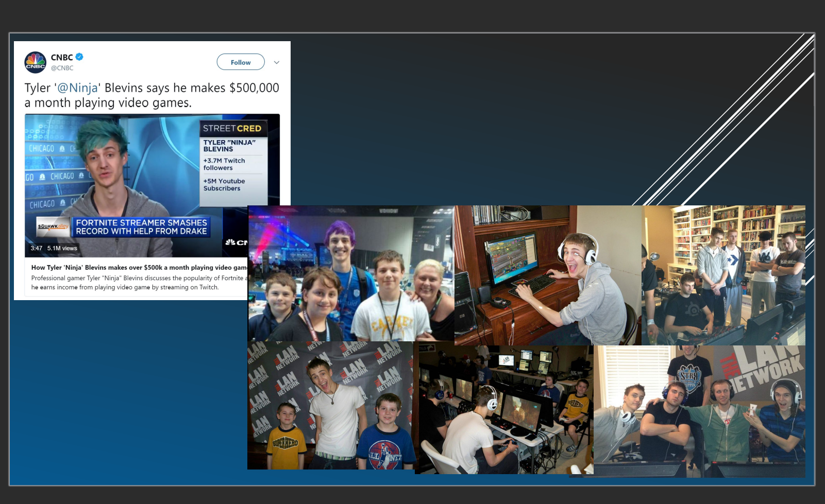Image resolution: width=825 pixels, height=504 pixels.
Task: Click the blue verified badge beside CNBC
Action: (80, 57)
